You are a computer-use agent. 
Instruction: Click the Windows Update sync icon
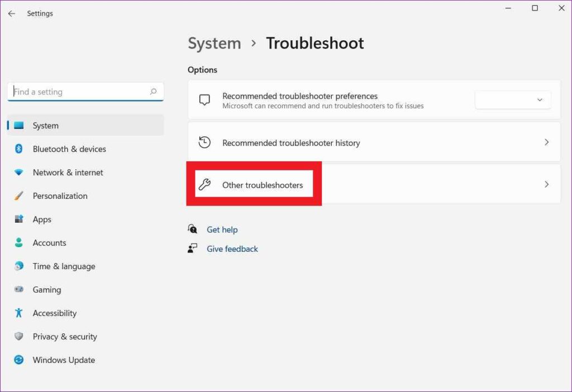(18, 360)
